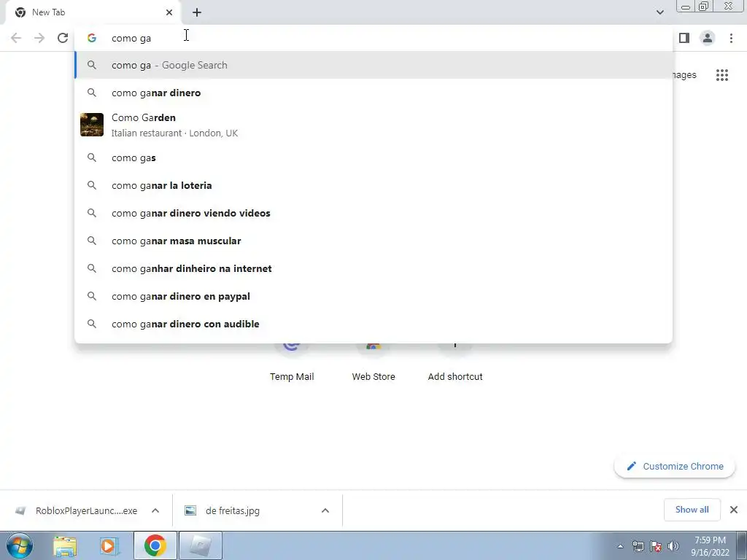Open Chrome three-dot menu
The height and width of the screenshot is (560, 747).
click(x=731, y=38)
